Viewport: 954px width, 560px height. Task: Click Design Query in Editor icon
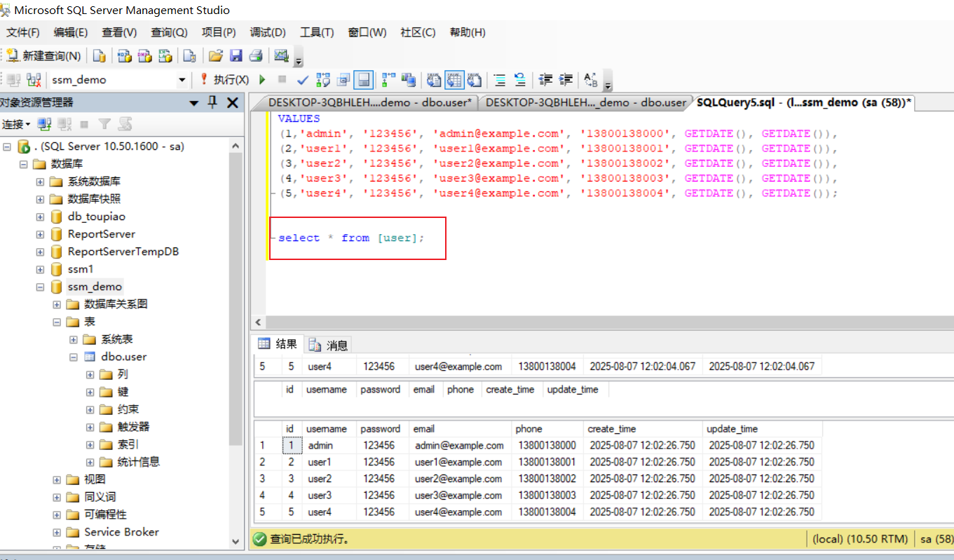(343, 80)
